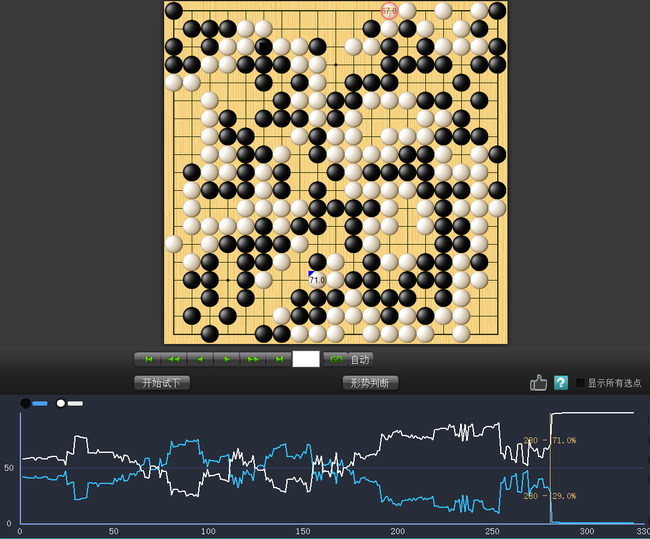The image size is (650, 539).
Task: Click the stone marked 71.0 on board
Action: click(317, 280)
